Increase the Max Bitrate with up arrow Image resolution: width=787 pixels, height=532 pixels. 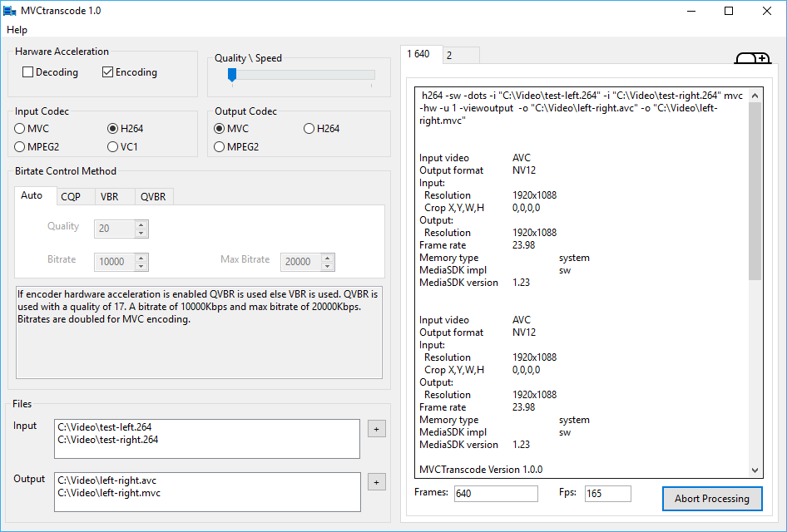tap(328, 258)
